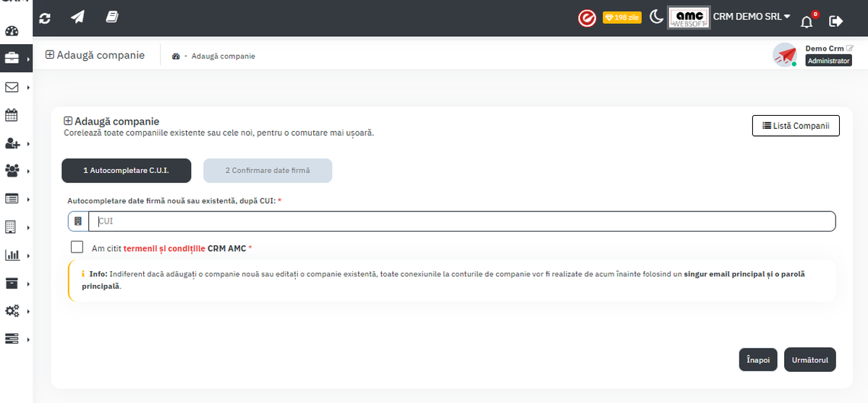Click the refresh sync icon in top bar

coord(45,18)
